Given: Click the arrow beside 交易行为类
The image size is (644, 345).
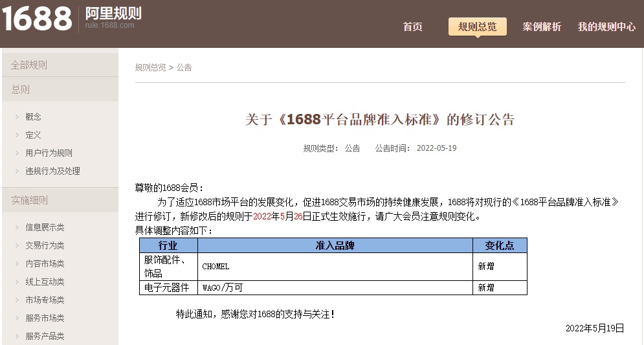Looking at the screenshot, I should (x=17, y=245).
